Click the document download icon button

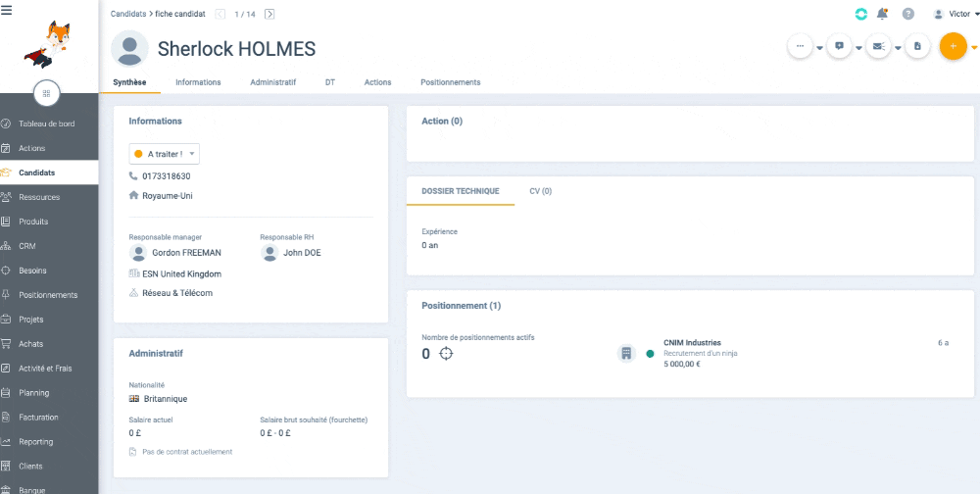(917, 46)
